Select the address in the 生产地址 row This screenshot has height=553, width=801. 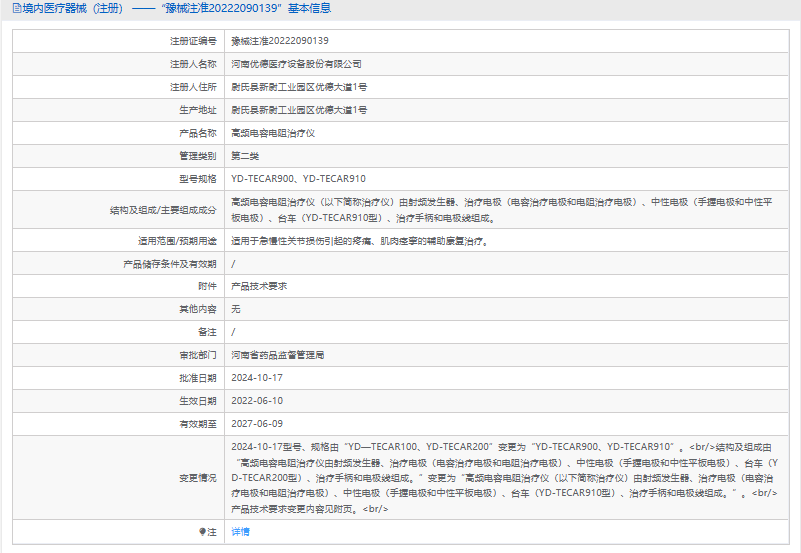pos(299,110)
